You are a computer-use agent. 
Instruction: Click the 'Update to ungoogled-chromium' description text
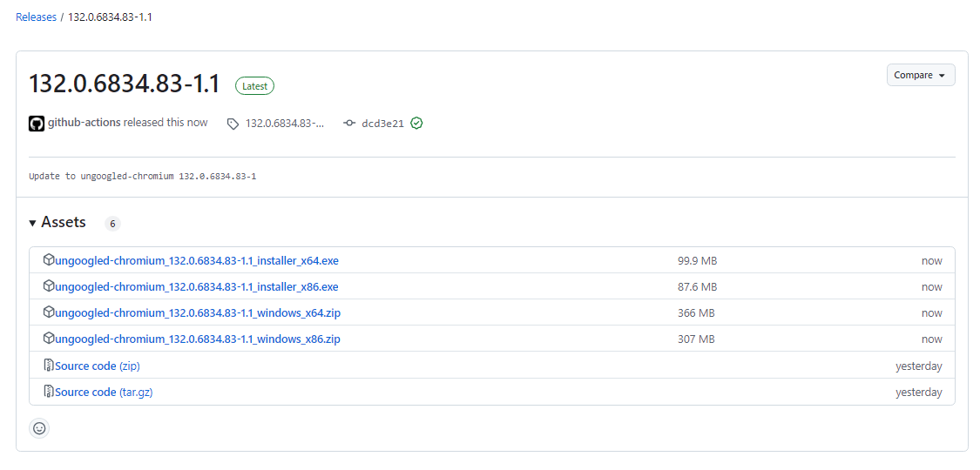(143, 177)
